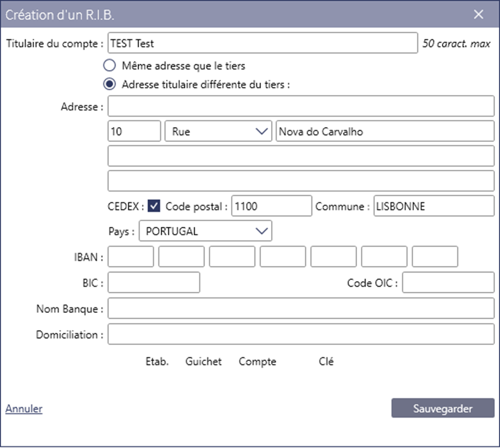Screen dimensions: 500x448
Task: Click the first Adresse line field
Action: [x=301, y=106]
